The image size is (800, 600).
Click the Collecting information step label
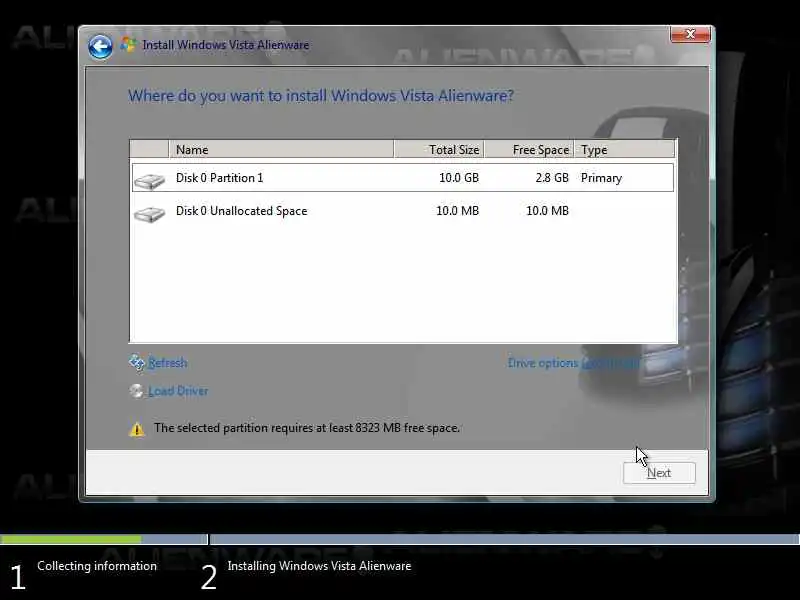tap(97, 566)
